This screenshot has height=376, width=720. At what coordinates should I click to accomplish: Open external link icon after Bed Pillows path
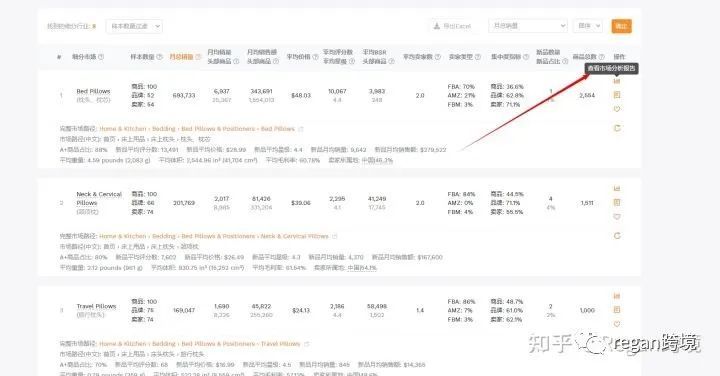pyautogui.click(x=301, y=129)
